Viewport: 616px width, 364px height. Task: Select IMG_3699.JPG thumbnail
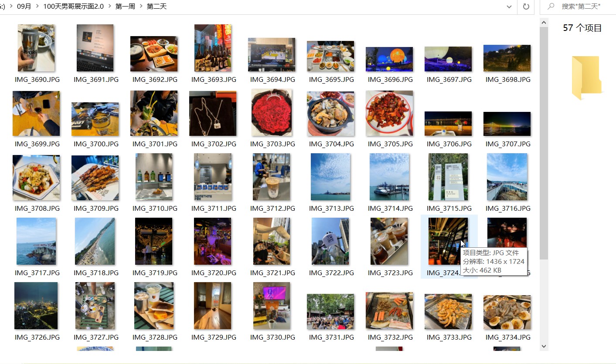tap(36, 113)
